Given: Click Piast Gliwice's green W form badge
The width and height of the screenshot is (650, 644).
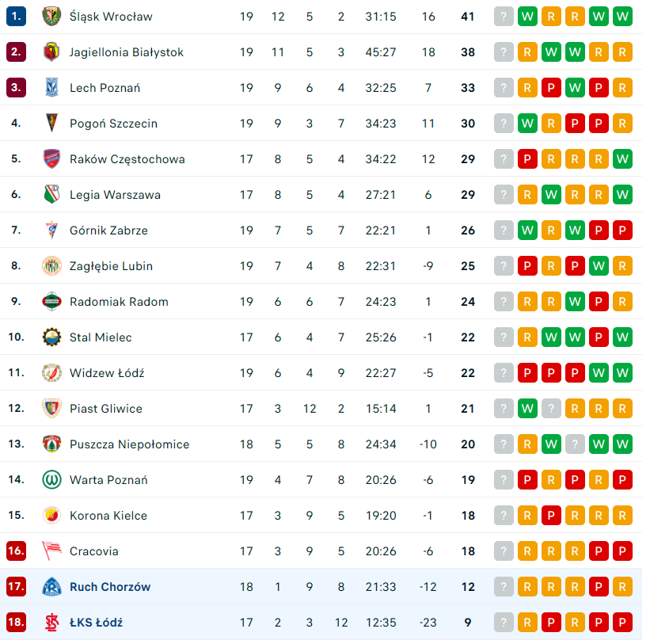Looking at the screenshot, I should (x=527, y=408).
